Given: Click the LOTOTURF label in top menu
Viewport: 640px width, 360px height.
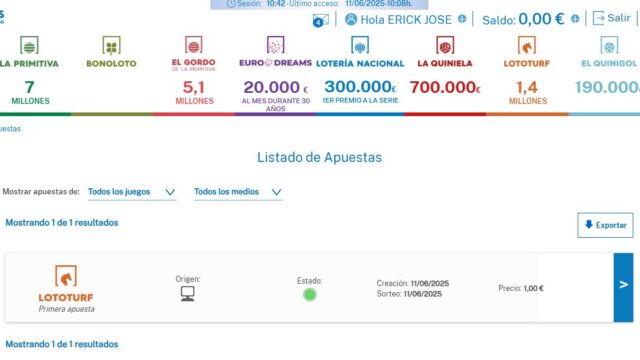Looking at the screenshot, I should coord(527,64).
